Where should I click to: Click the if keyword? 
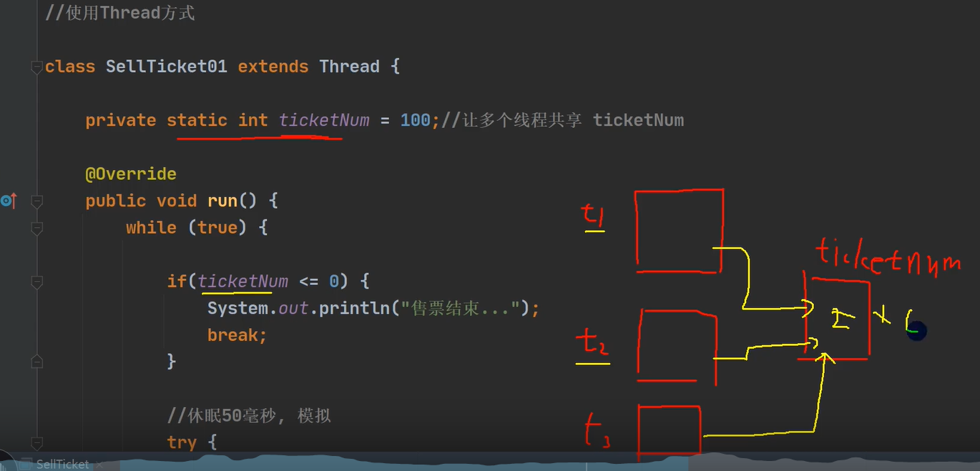point(177,281)
